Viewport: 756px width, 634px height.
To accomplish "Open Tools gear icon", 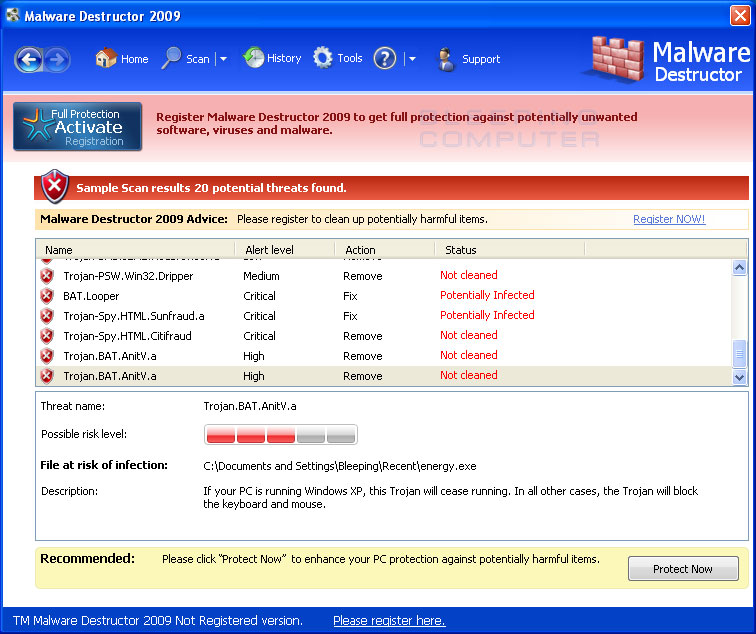I will (323, 58).
